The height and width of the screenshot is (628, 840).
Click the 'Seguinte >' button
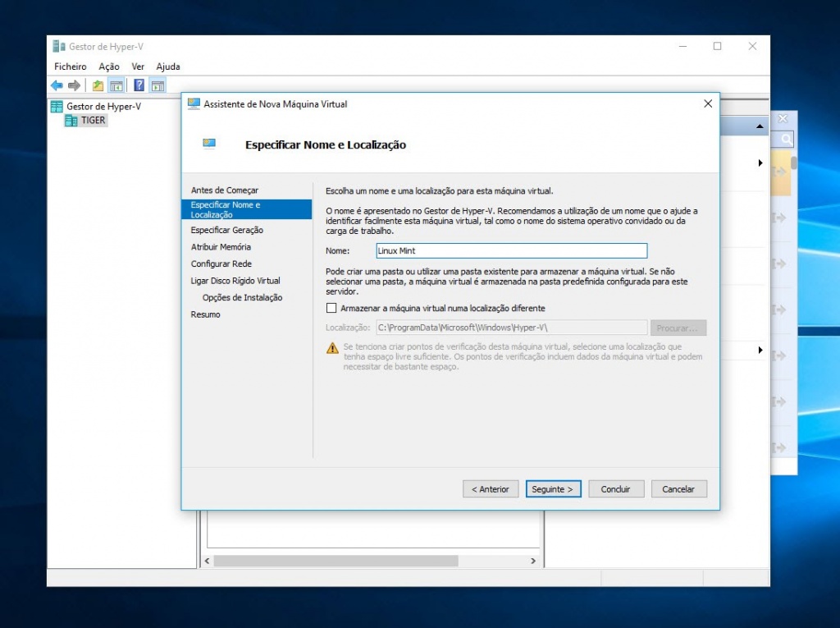click(553, 488)
